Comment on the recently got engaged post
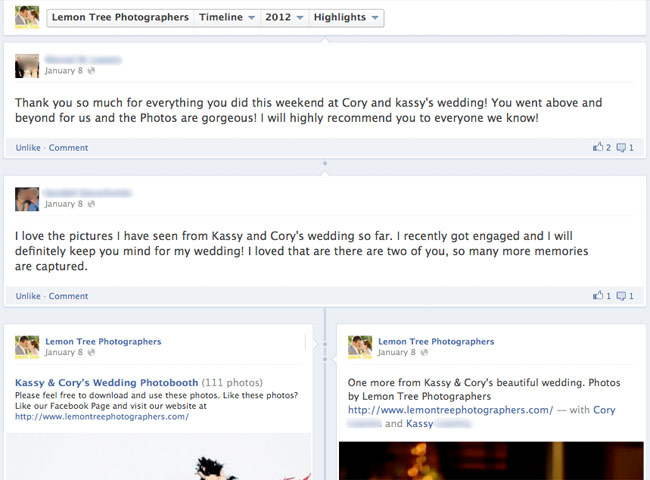 click(68, 296)
